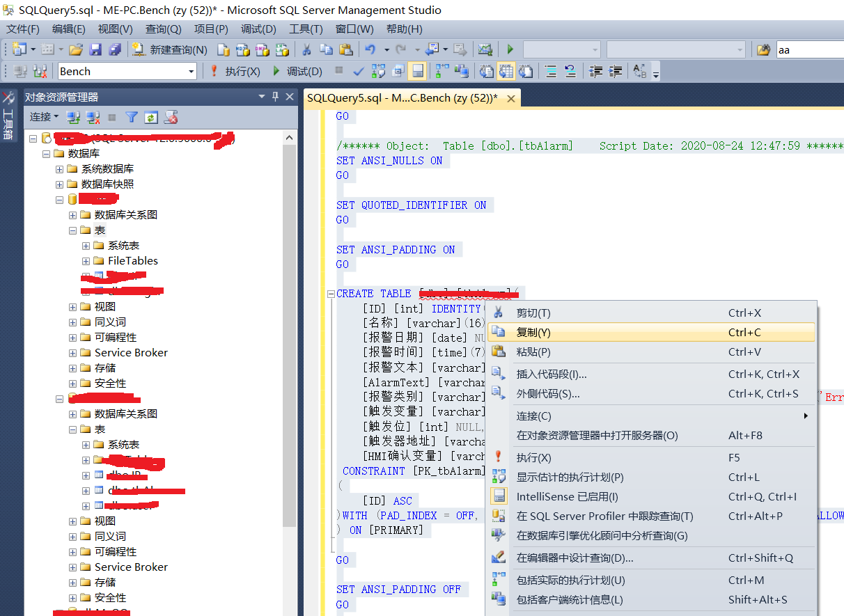Select Results to Text mode icon
Image resolution: width=844 pixels, height=616 pixels.
click(x=487, y=71)
